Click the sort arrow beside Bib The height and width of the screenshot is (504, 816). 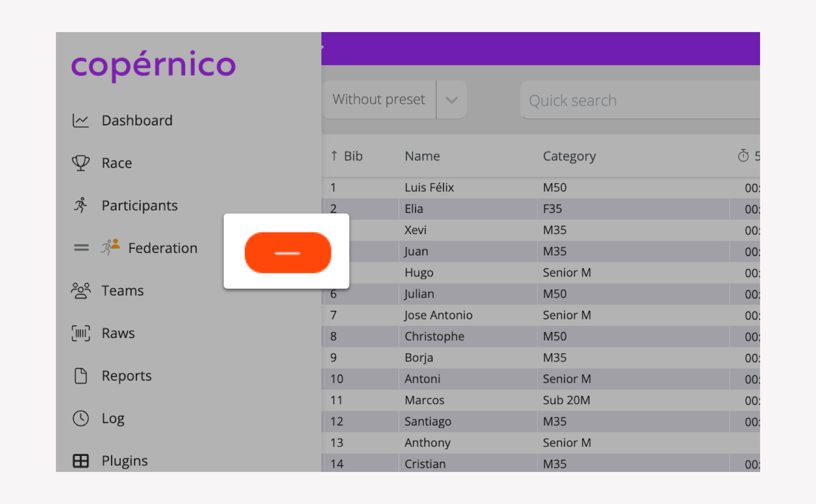pos(334,156)
